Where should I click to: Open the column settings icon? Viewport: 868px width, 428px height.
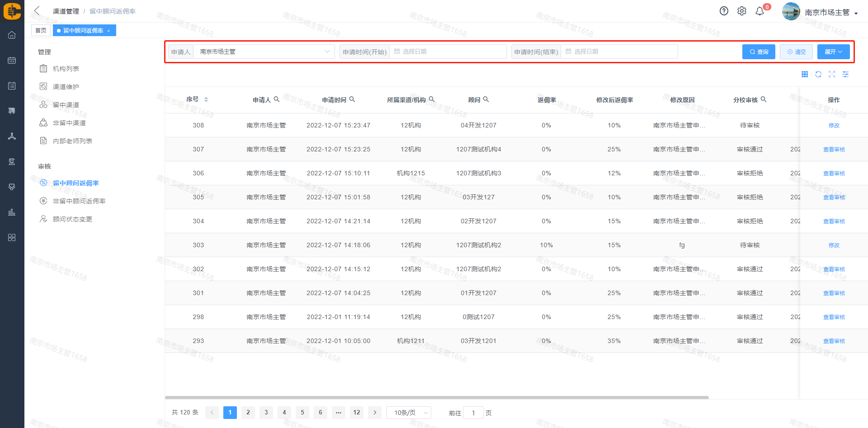coord(845,75)
